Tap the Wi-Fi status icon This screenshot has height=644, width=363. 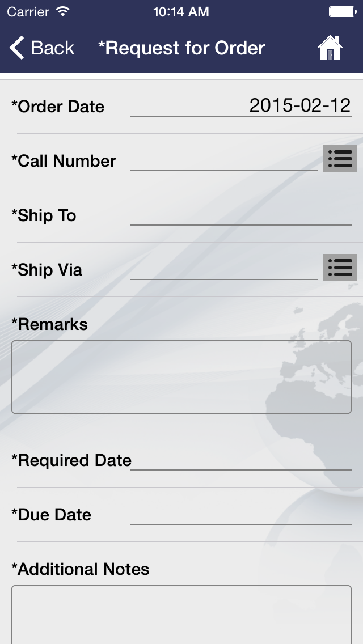coord(62,11)
